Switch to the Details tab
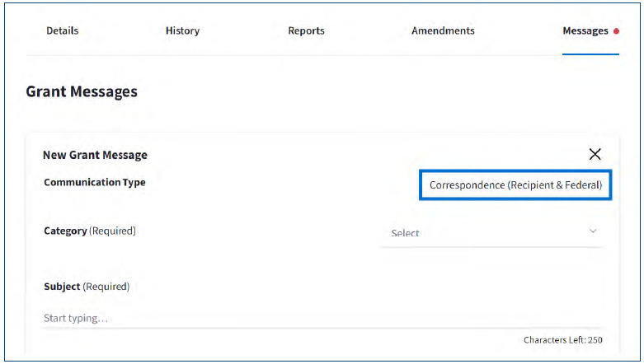Screen dimensions: 644x364 pos(63,31)
